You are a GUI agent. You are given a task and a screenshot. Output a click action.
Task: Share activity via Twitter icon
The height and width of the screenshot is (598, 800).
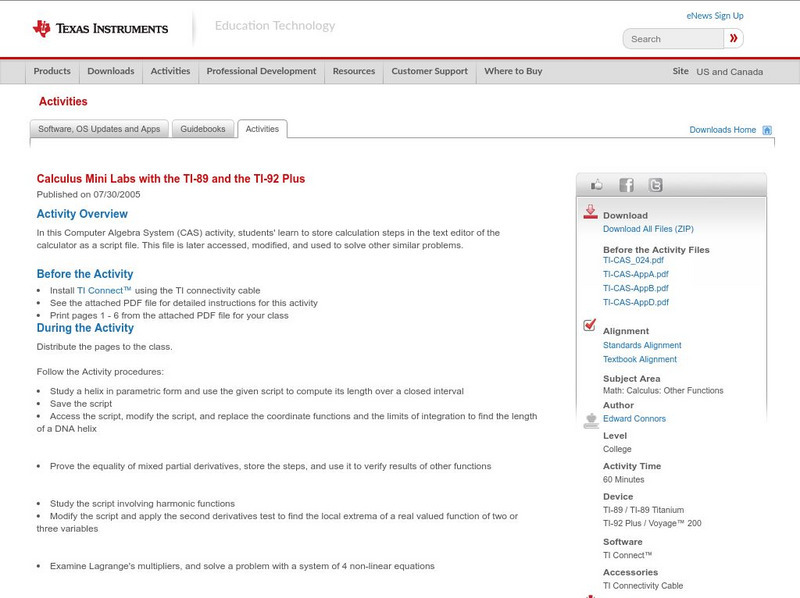coord(655,185)
